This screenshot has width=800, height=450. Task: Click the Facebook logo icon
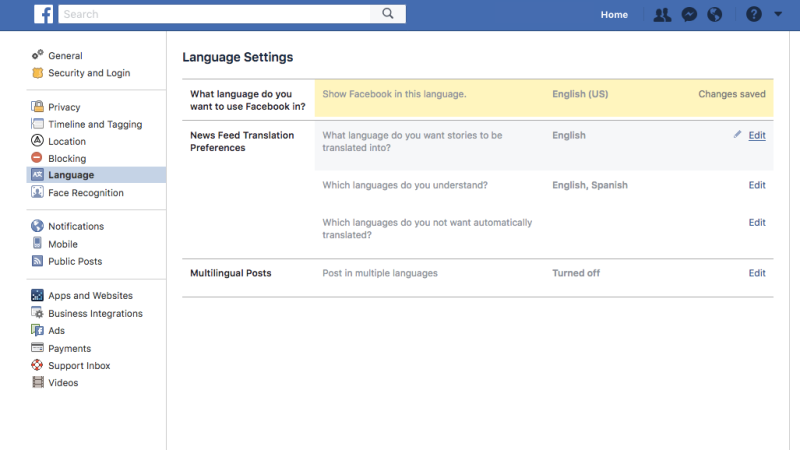click(44, 14)
